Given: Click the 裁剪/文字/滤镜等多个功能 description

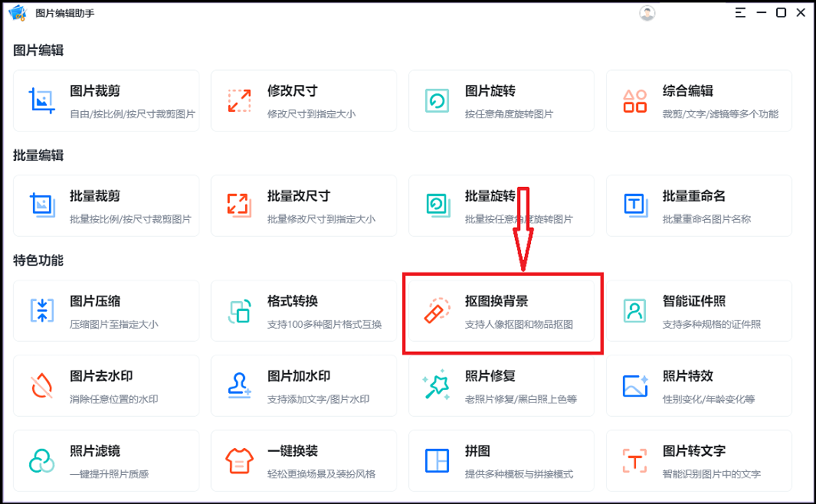Looking at the screenshot, I should click(721, 114).
